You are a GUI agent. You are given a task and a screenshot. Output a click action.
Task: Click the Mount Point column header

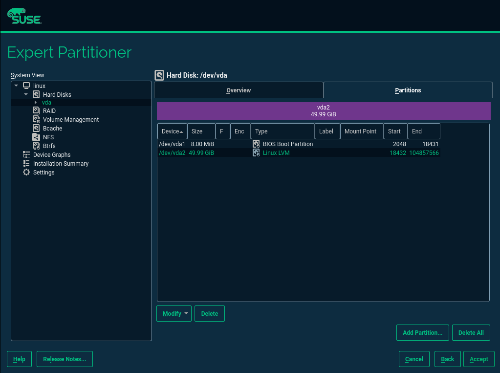362,131
